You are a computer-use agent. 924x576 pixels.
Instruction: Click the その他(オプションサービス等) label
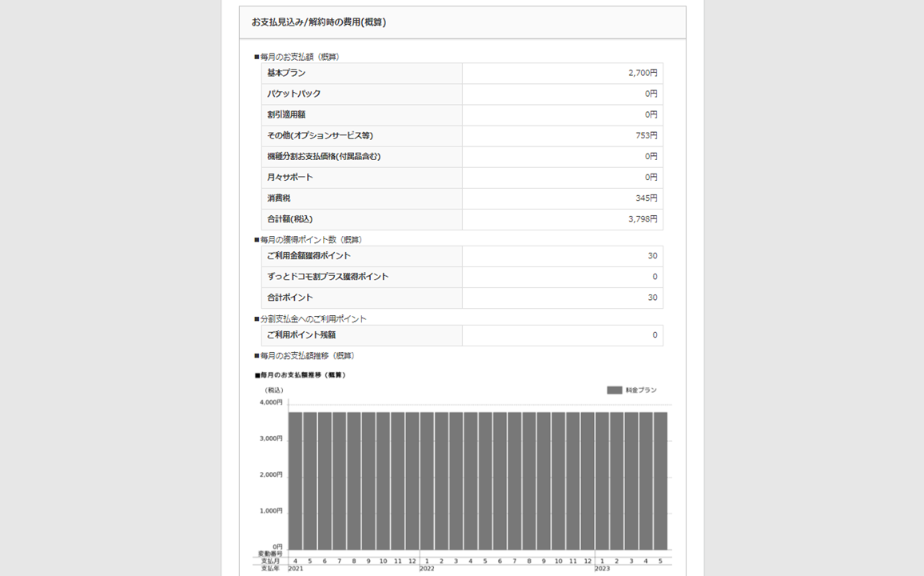(x=320, y=135)
